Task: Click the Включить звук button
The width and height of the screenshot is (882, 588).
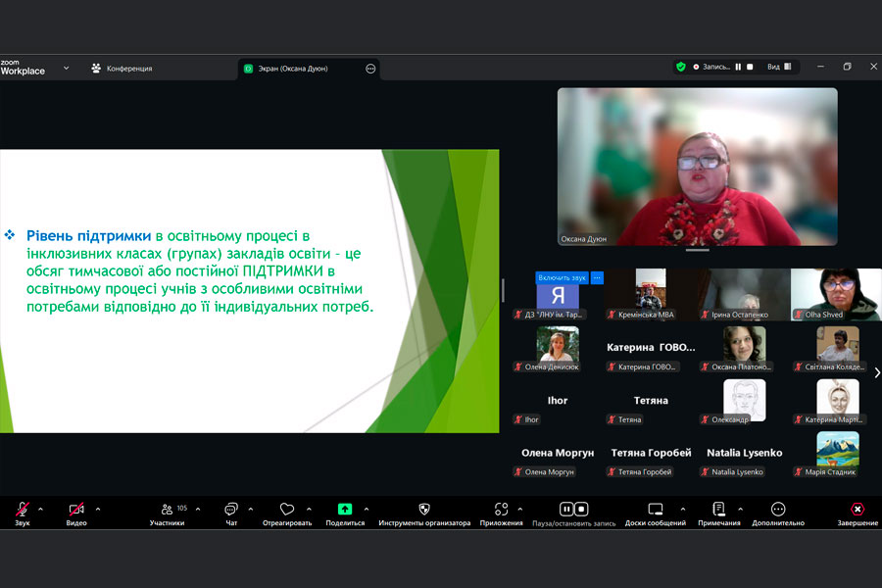Action: tap(562, 277)
